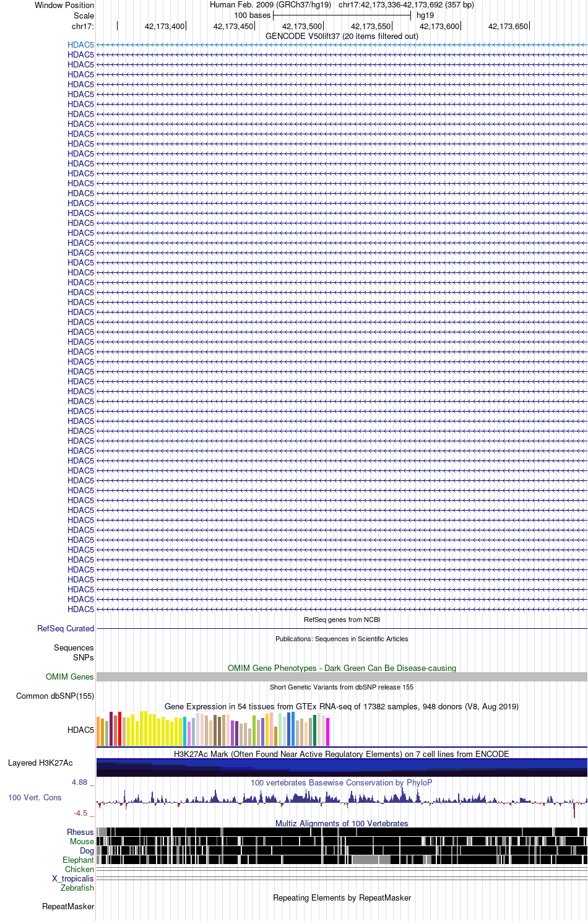The image size is (588, 921).
Task: Click the OMIM Gene Phenotypes track title
Action: point(342,668)
